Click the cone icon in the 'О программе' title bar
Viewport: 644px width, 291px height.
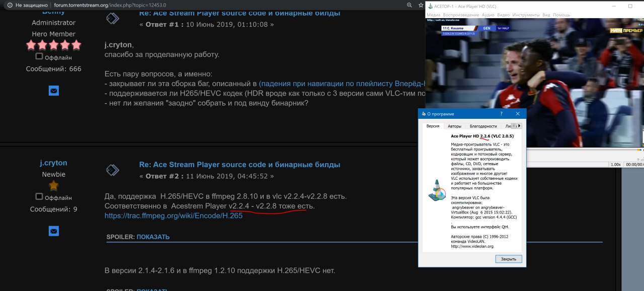423,114
